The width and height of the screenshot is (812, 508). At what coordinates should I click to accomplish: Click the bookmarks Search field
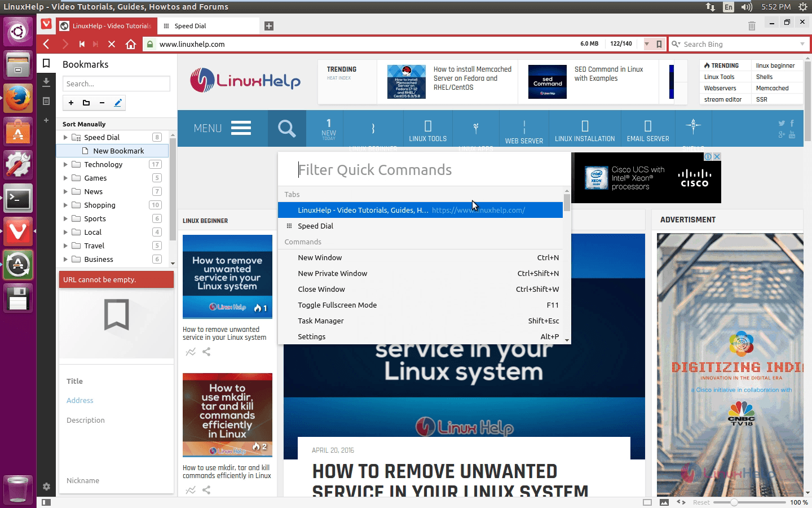coord(116,84)
